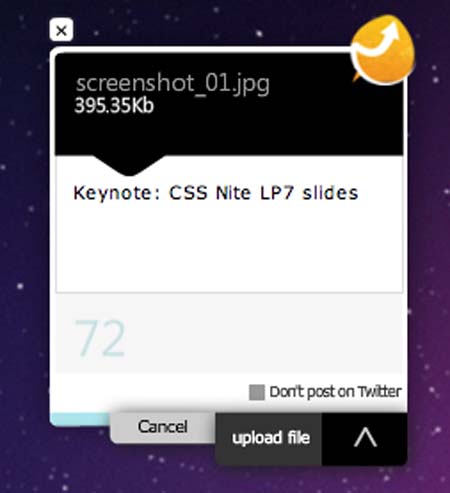Click the "Don't post on Twitter" label

click(x=335, y=392)
